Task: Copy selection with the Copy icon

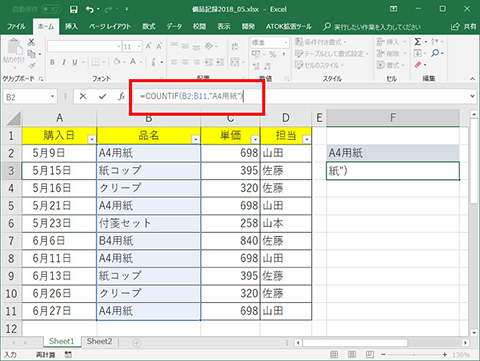Action: [x=31, y=54]
